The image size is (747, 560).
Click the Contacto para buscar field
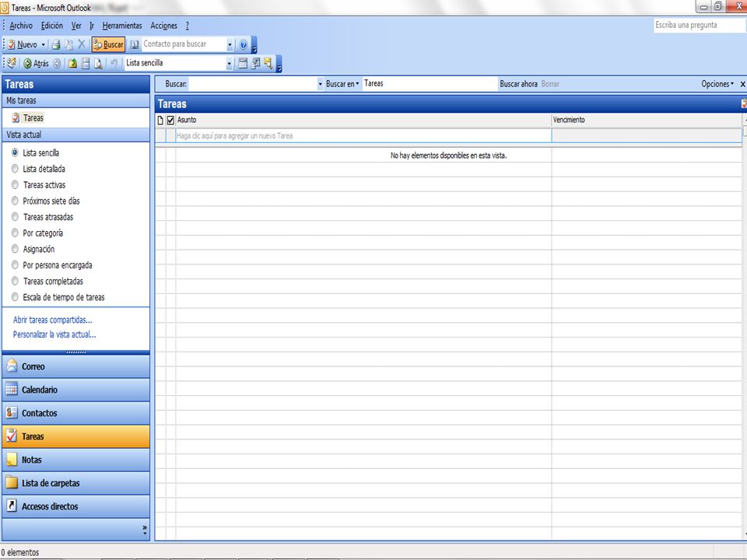(184, 44)
